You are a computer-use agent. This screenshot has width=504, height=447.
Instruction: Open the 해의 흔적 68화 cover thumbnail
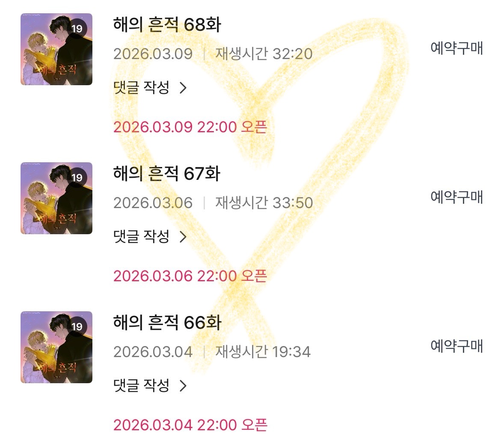point(56,49)
